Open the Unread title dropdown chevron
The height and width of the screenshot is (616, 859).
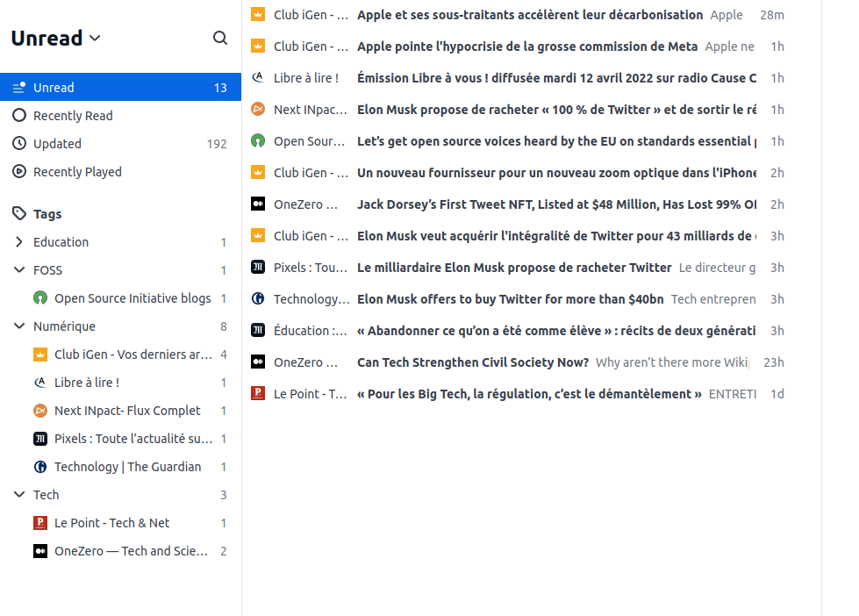click(x=95, y=38)
